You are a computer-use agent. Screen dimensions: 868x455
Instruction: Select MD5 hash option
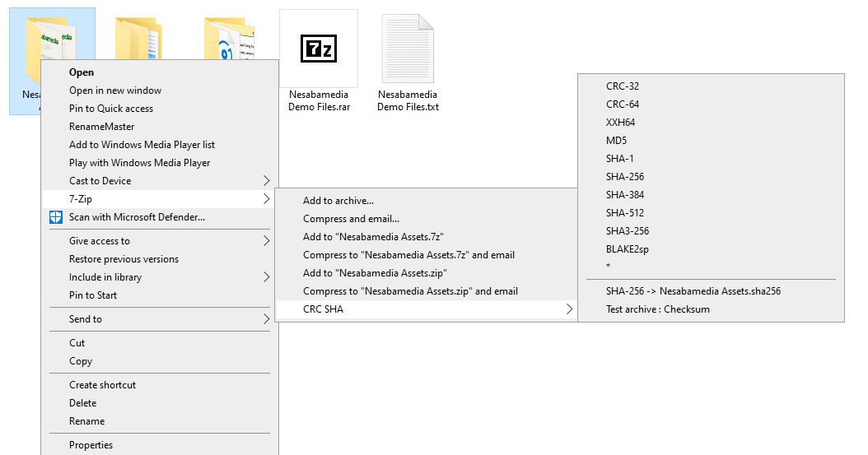(616, 141)
